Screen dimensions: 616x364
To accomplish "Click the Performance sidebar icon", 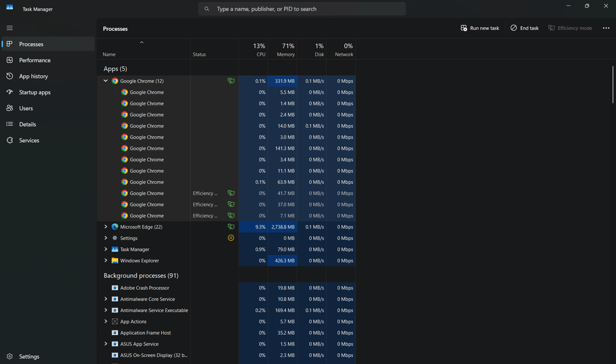I will [10, 60].
